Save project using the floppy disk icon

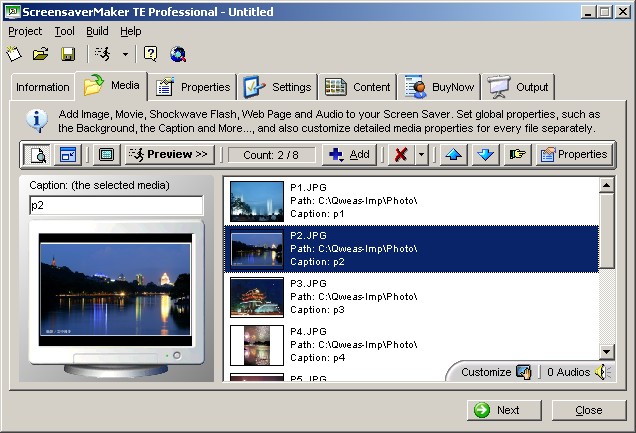pos(68,54)
